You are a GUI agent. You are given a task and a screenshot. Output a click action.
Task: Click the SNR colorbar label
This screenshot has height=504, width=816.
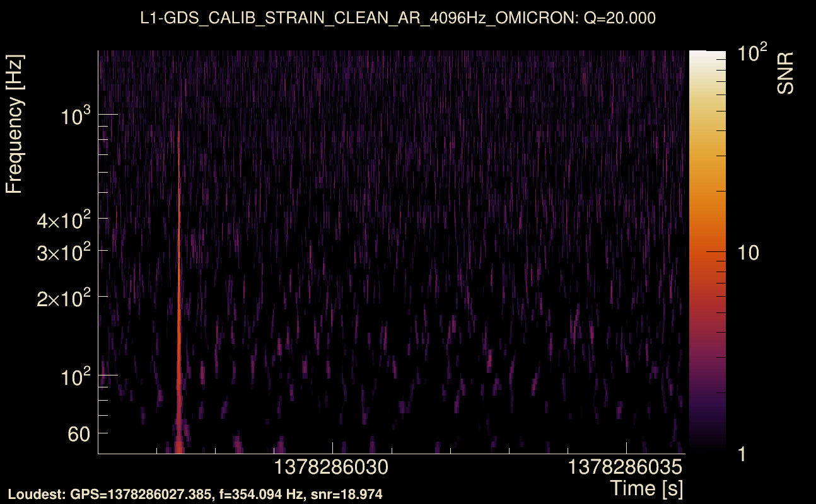pyautogui.click(x=785, y=73)
